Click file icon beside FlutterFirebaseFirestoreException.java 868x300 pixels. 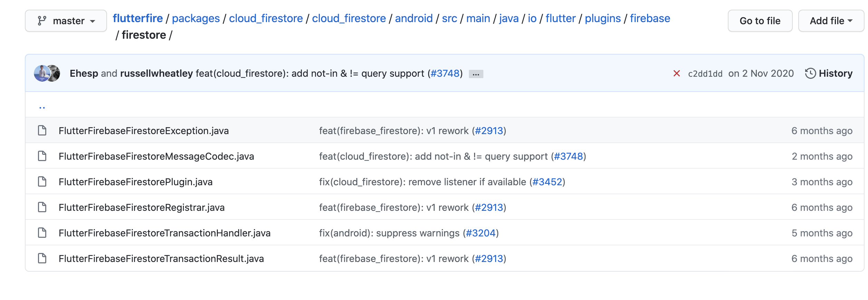[x=42, y=131]
